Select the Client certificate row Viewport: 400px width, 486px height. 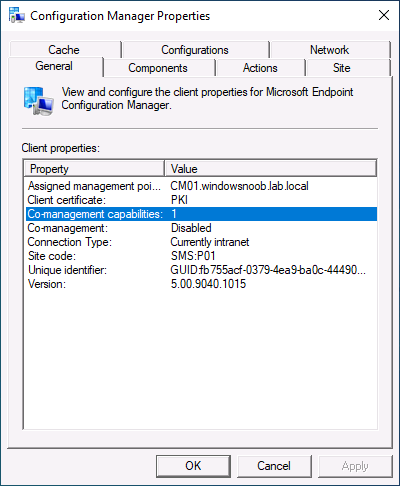pyautogui.click(x=201, y=200)
